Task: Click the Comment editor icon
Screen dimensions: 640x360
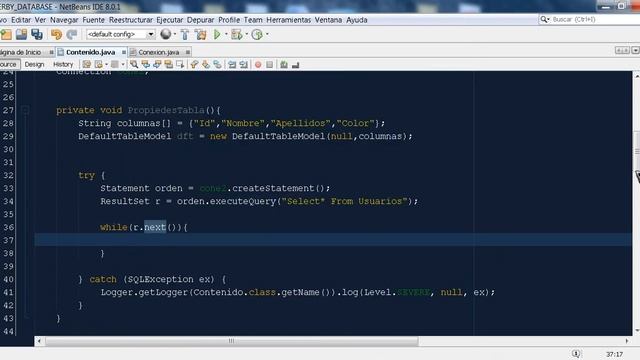Action: click(x=284, y=64)
